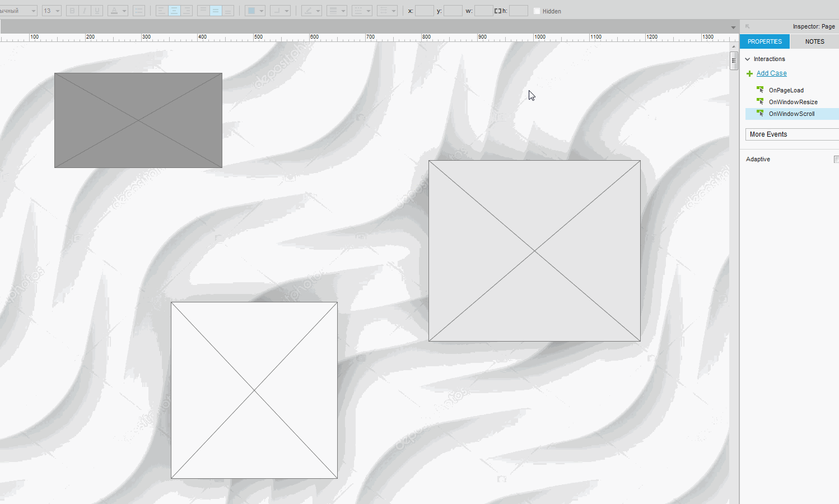Select the PROPERTIES tab
Viewport: 839px width, 504px height.
[x=765, y=41]
